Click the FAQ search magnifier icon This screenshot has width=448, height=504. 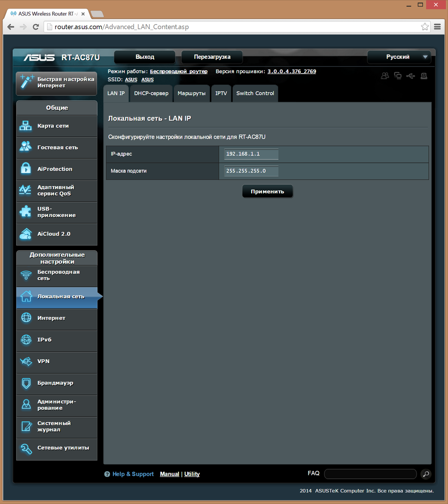(425, 474)
